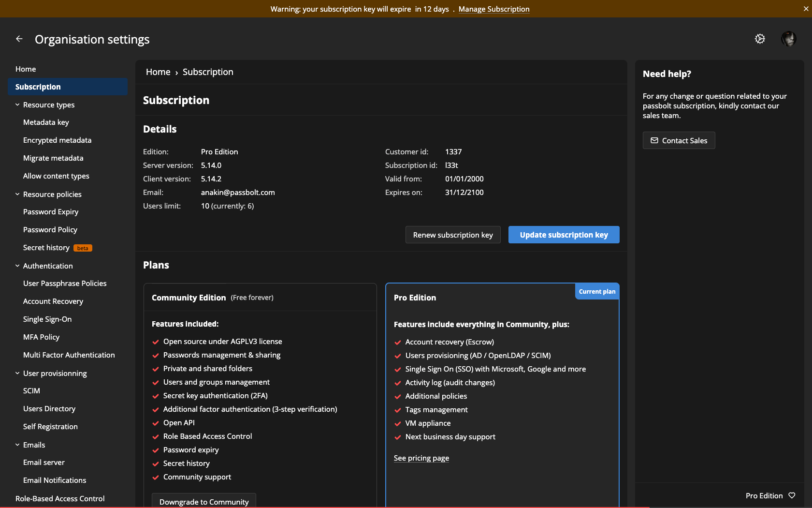Click the Edition value Pro Edition in Details

(x=219, y=152)
